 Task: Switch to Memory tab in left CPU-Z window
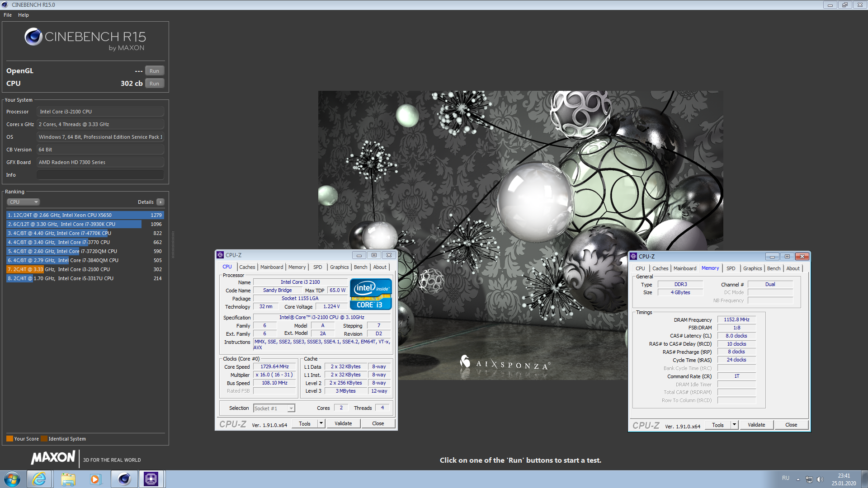pyautogui.click(x=297, y=267)
